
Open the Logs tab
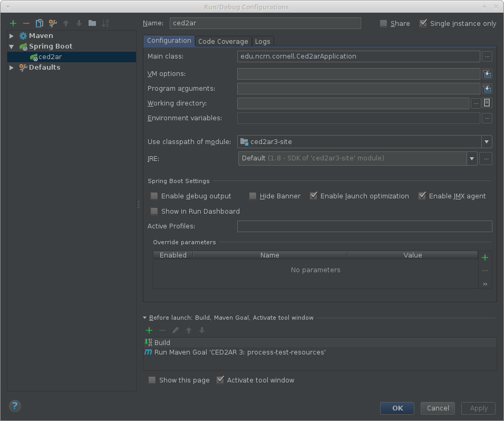(263, 42)
